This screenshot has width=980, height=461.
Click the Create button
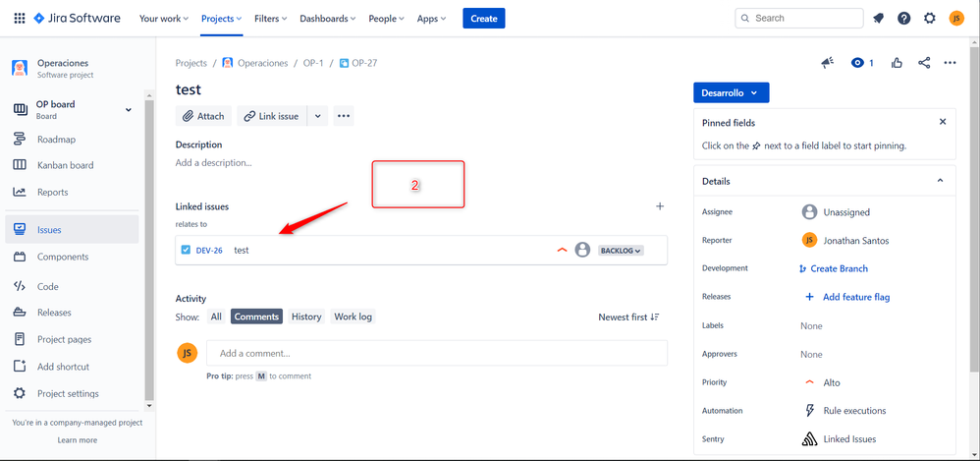pos(484,18)
